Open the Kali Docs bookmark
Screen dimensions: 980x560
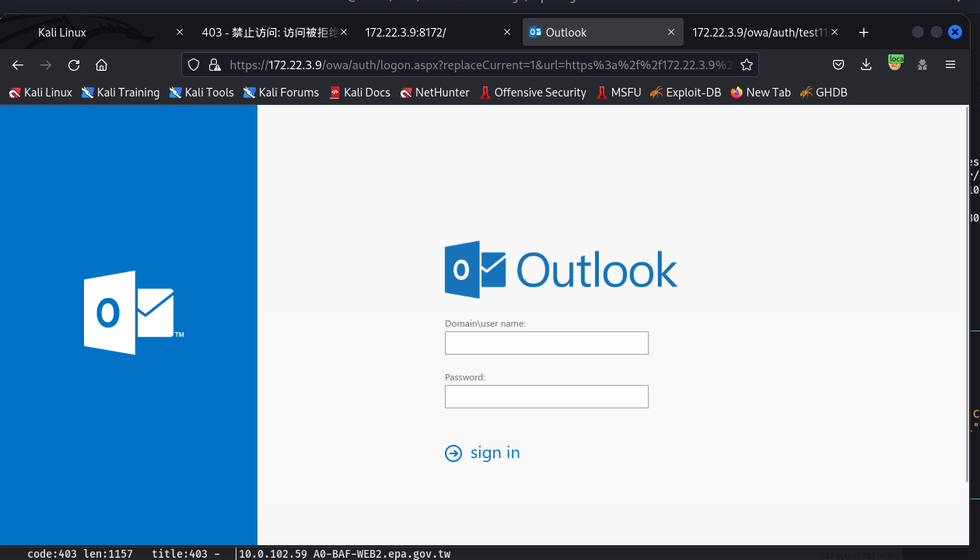point(359,93)
